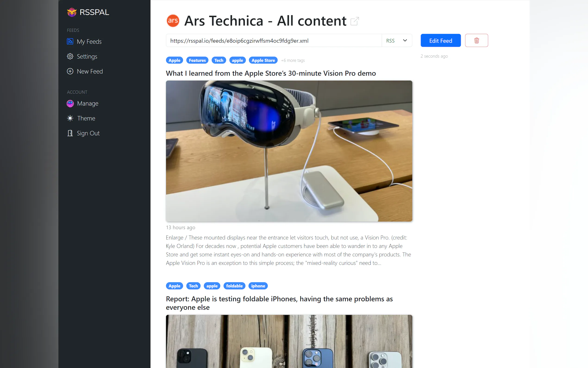Click the Sign Out door icon
Image resolution: width=588 pixels, height=368 pixels.
pos(70,133)
